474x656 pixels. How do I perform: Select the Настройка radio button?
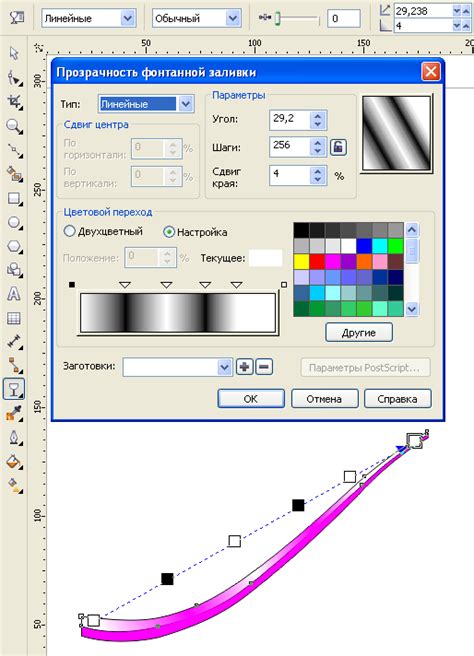coord(169,232)
